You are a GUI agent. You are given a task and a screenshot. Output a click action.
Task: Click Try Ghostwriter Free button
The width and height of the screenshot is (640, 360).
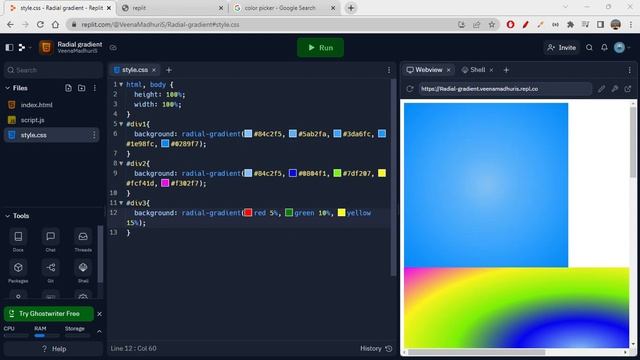49,314
